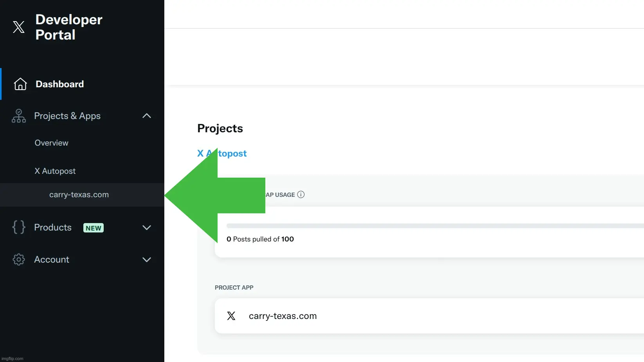Click the Projects & Apps hierarchy icon

[x=19, y=116]
